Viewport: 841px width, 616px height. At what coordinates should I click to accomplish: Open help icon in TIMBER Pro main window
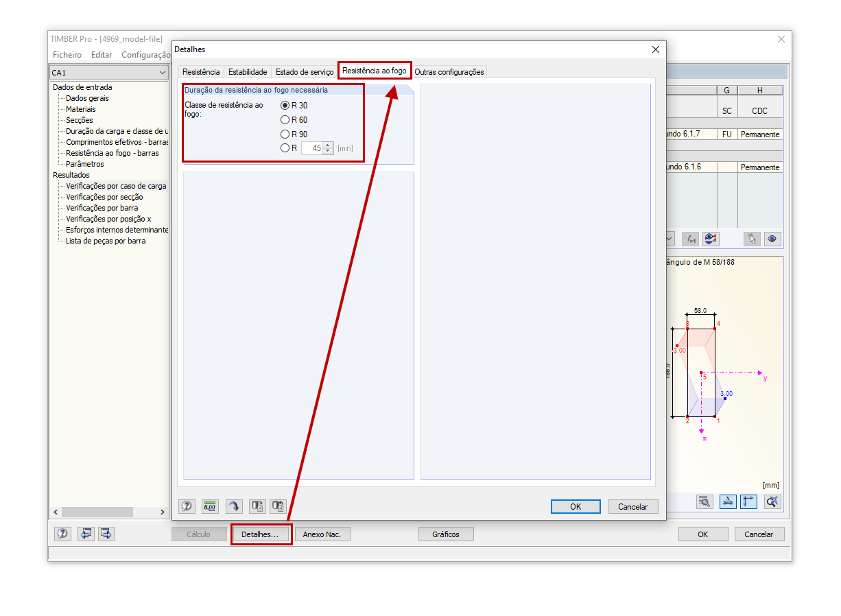pyautogui.click(x=62, y=534)
